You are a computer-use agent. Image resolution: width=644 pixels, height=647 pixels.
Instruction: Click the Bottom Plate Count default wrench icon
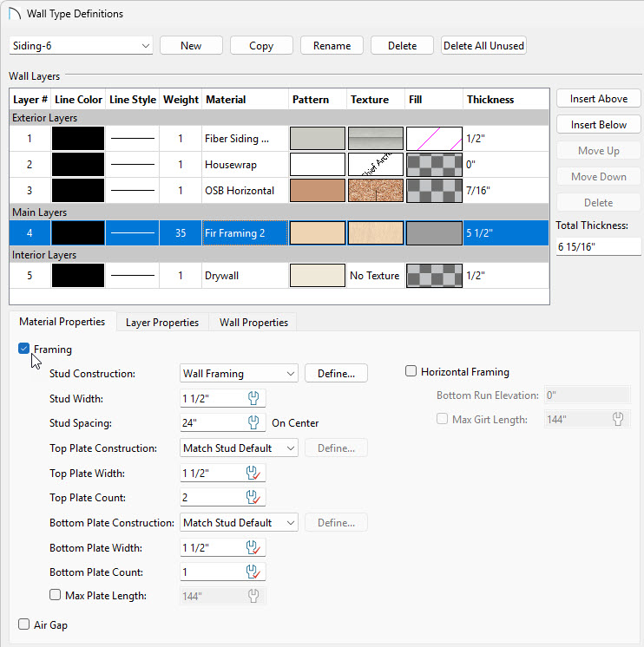pos(253,572)
